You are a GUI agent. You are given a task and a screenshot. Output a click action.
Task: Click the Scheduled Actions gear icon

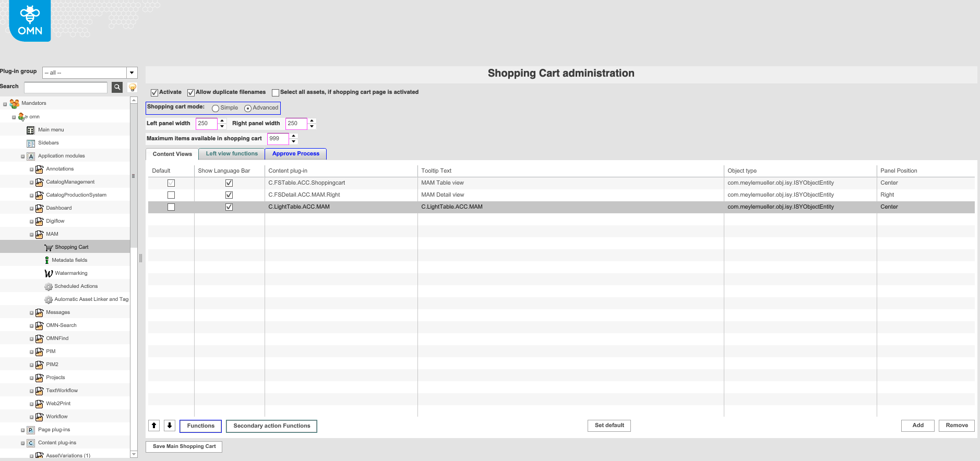tap(49, 286)
